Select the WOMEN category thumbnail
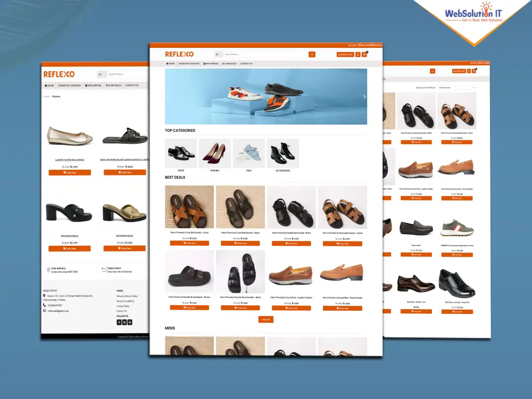532x399 pixels. [215, 153]
